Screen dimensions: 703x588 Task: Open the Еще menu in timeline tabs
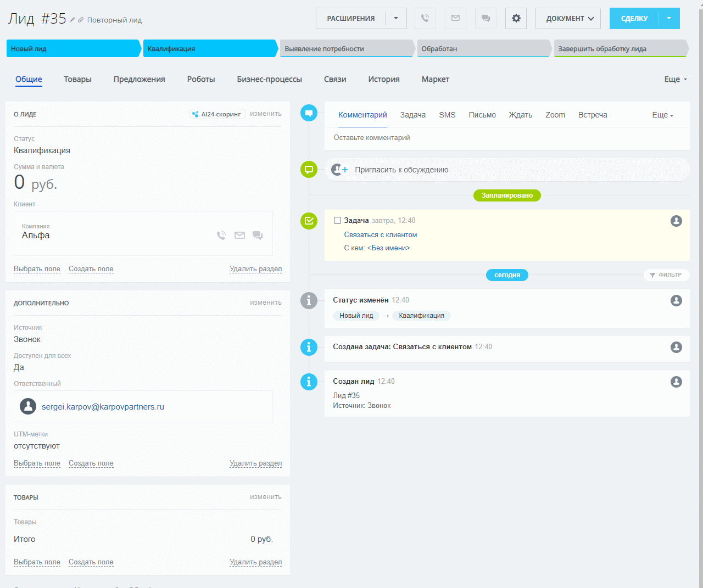click(x=662, y=115)
